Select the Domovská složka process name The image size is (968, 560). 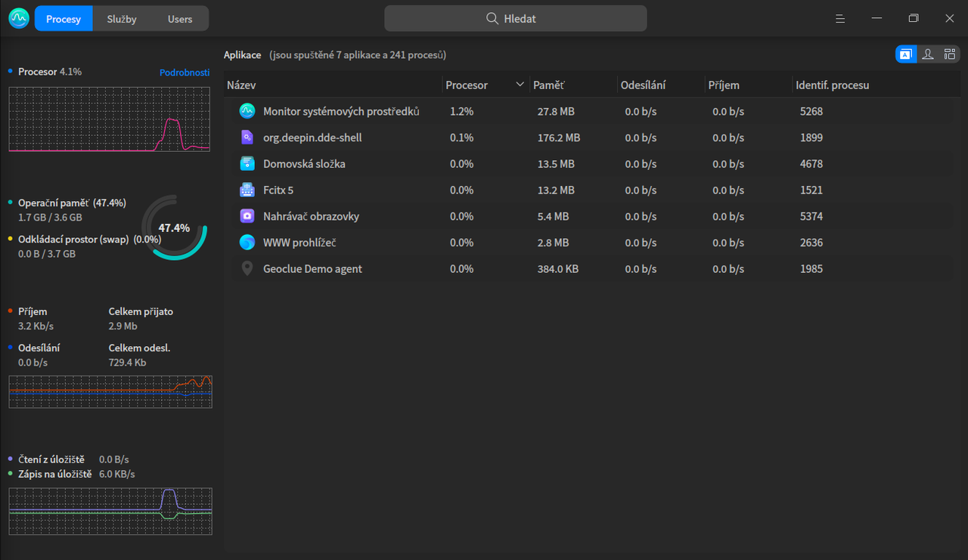point(304,164)
